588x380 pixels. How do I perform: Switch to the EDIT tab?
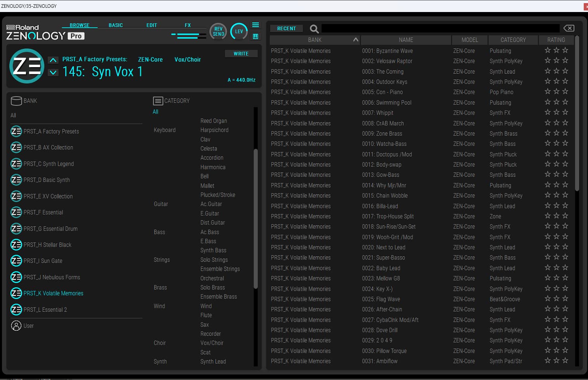coord(151,25)
